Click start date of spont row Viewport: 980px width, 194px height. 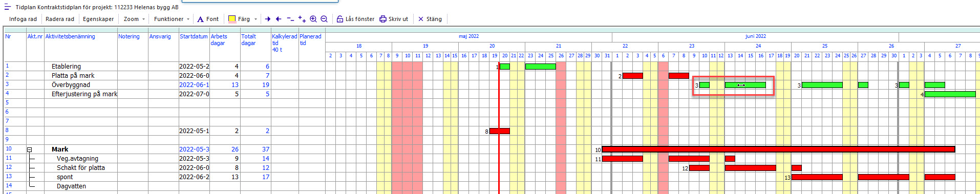pos(194,177)
